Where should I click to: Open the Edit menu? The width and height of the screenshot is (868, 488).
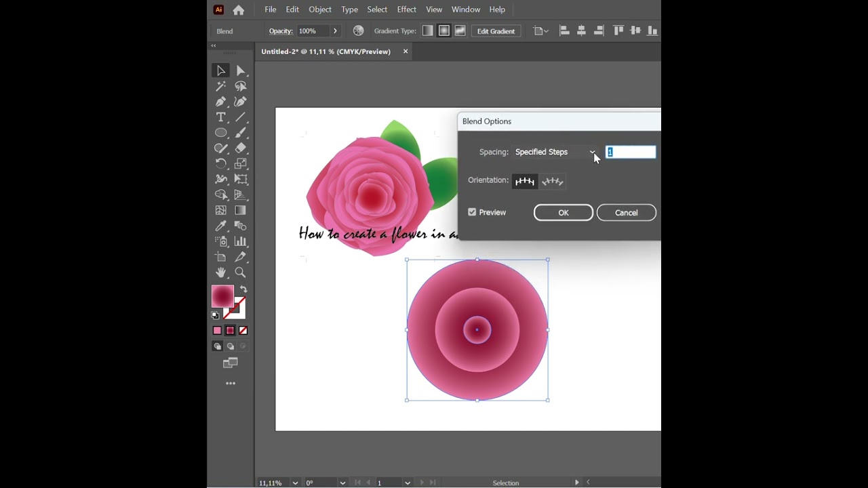[292, 9]
